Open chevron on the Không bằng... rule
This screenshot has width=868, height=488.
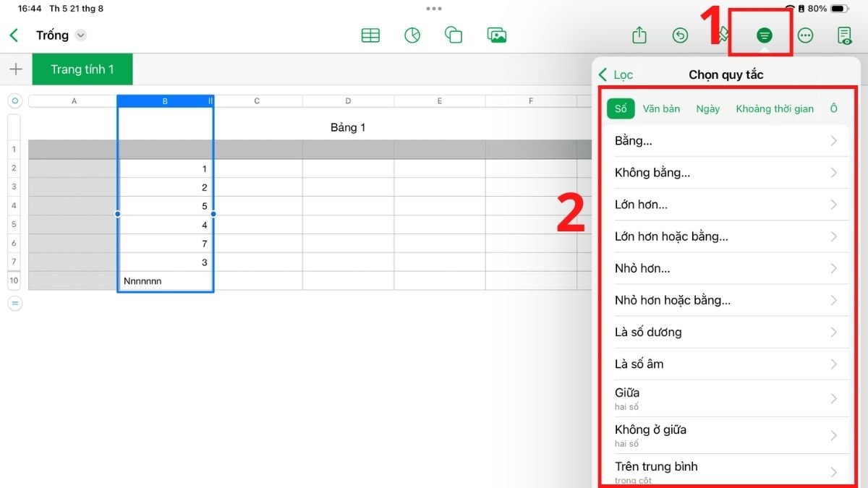click(x=833, y=173)
